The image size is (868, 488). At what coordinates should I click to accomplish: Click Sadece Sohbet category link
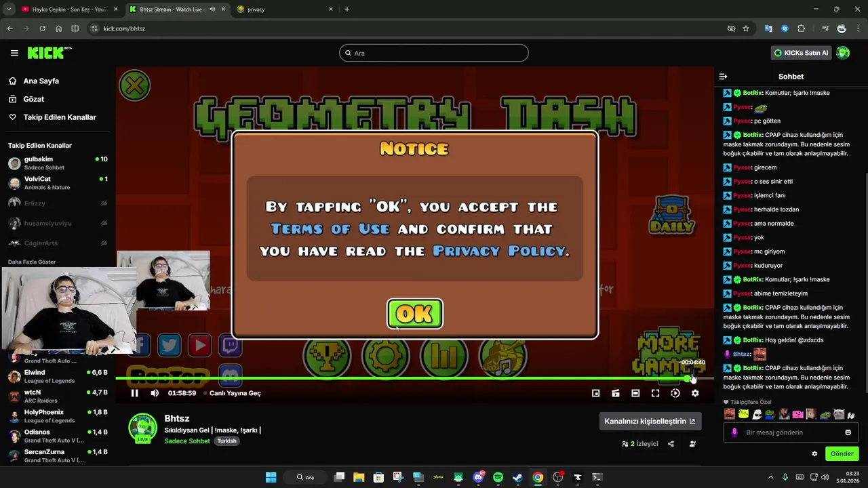point(187,441)
